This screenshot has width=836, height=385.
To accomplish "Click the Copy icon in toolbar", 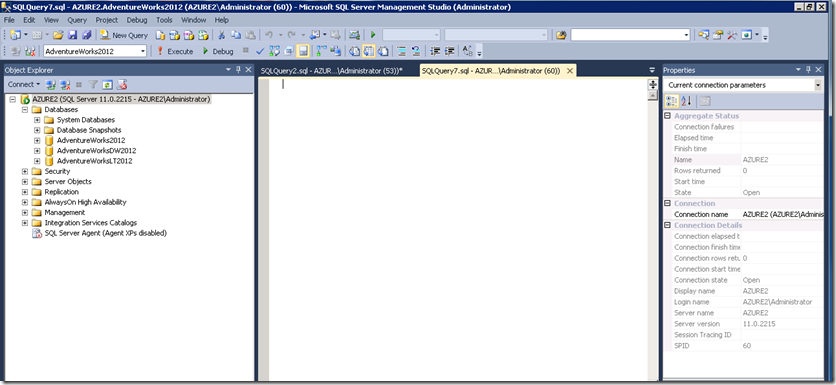I will (236, 35).
